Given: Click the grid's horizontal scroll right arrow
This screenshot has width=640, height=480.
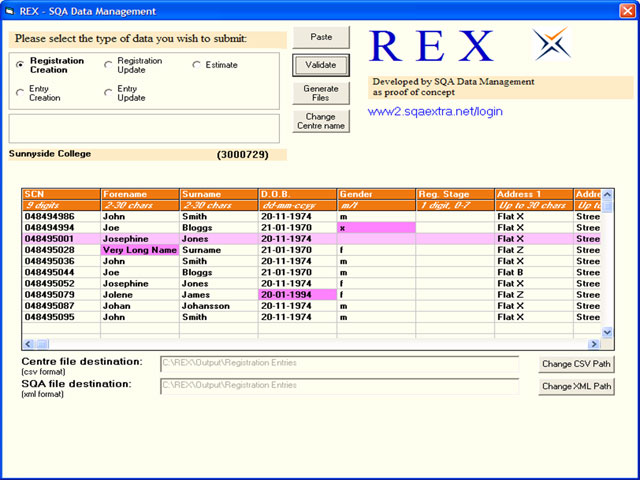Looking at the screenshot, I should click(x=593, y=344).
